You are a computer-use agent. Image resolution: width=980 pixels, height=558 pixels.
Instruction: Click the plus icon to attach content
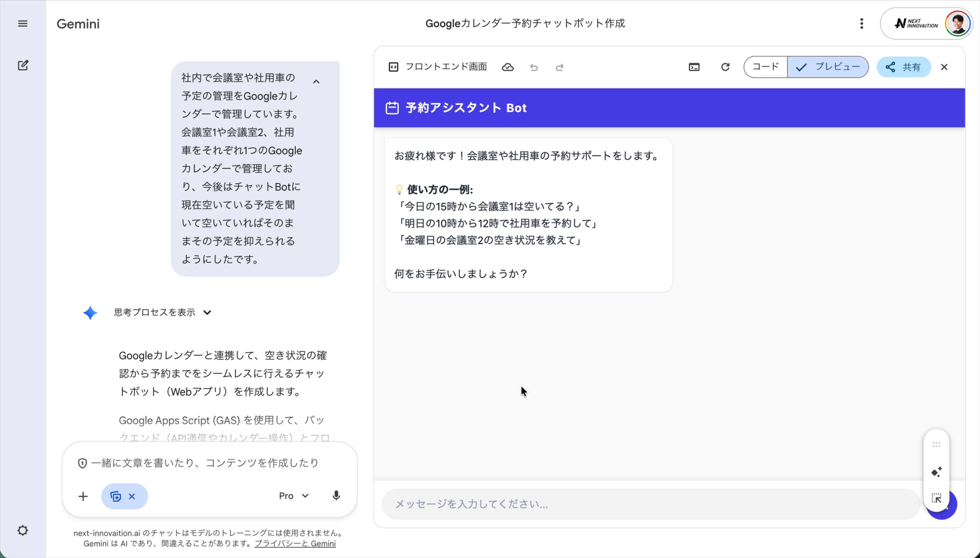83,496
